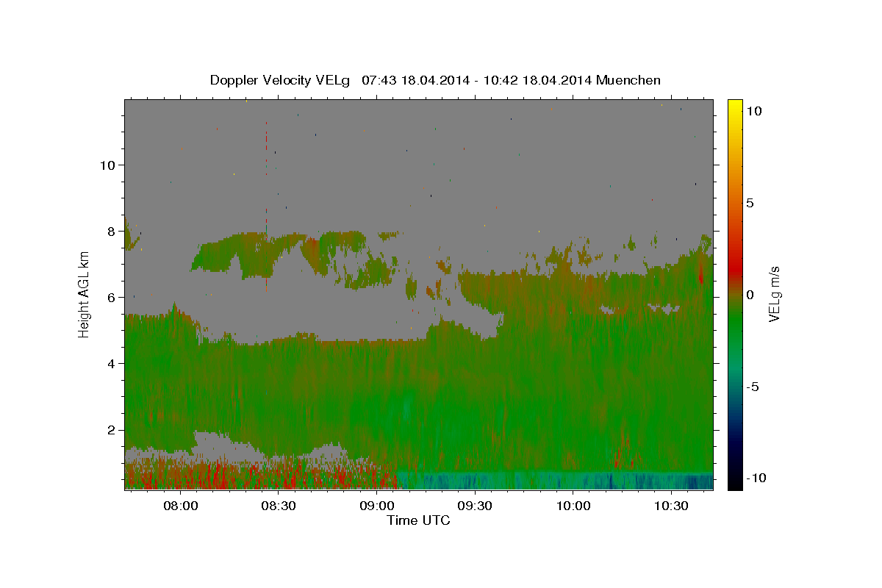Click the 08:30 time tick label
The width and height of the screenshot is (882, 588).
click(x=279, y=506)
